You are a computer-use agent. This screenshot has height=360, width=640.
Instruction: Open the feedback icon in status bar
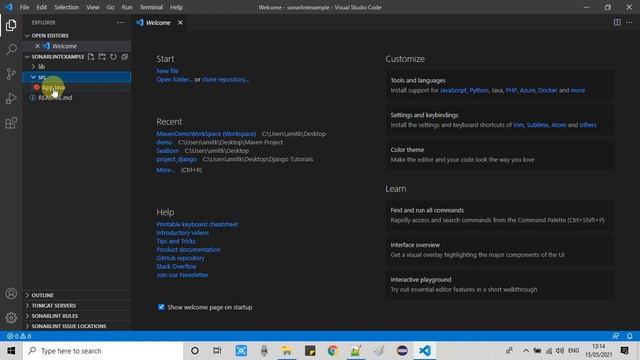click(616, 336)
